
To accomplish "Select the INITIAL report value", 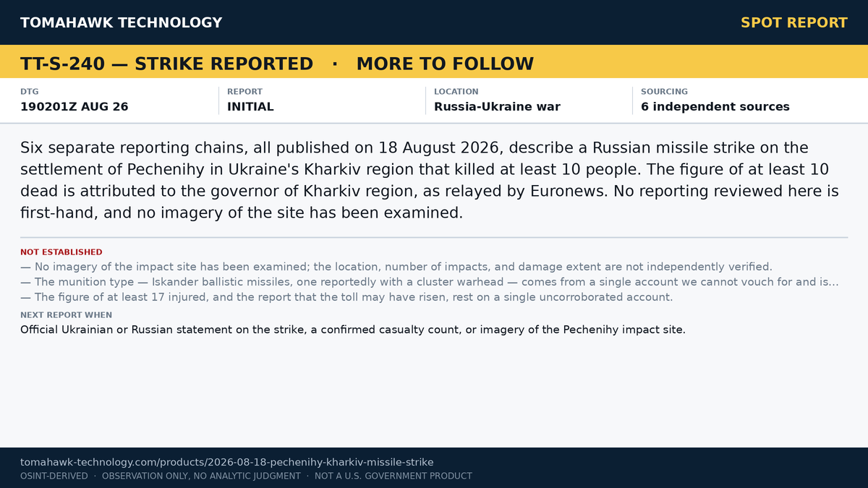I will click(250, 106).
